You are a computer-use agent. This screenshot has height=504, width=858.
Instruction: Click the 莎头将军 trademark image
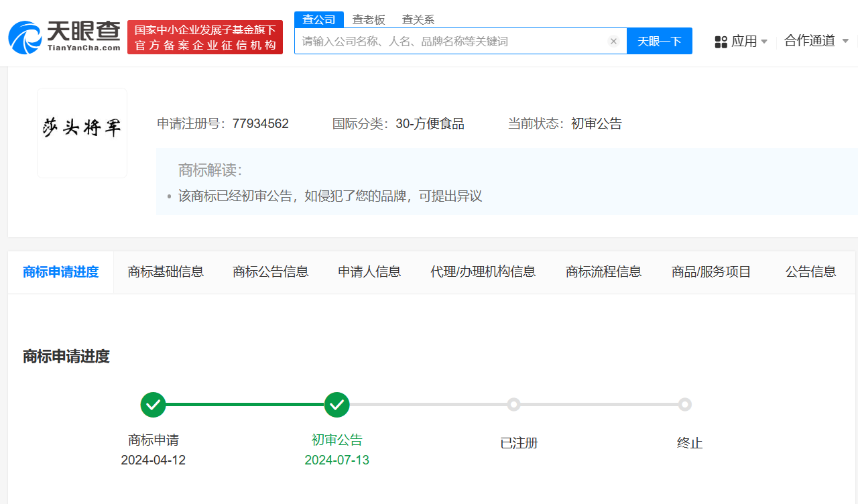[82, 133]
